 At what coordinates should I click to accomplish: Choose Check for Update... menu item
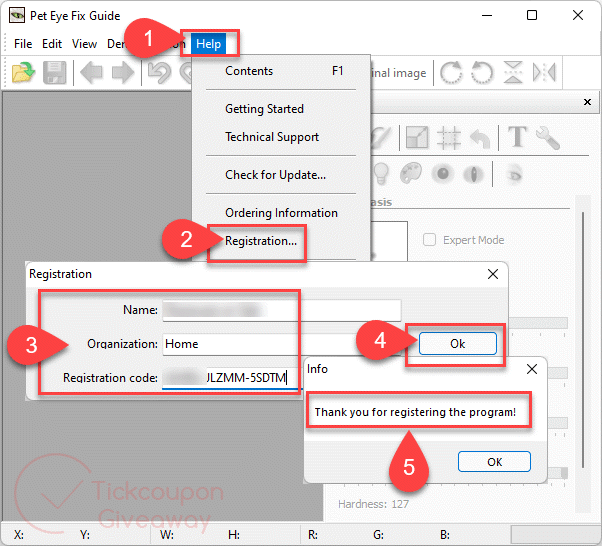coord(281,175)
